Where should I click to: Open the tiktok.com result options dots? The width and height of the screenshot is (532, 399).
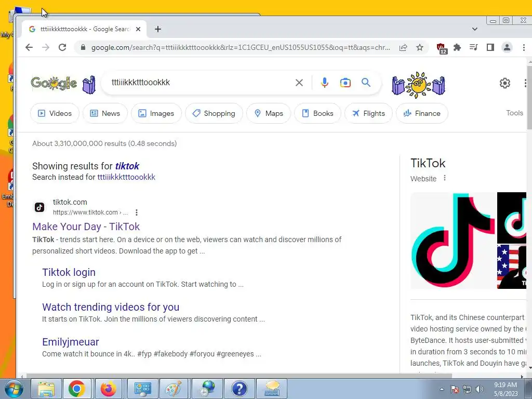point(137,212)
